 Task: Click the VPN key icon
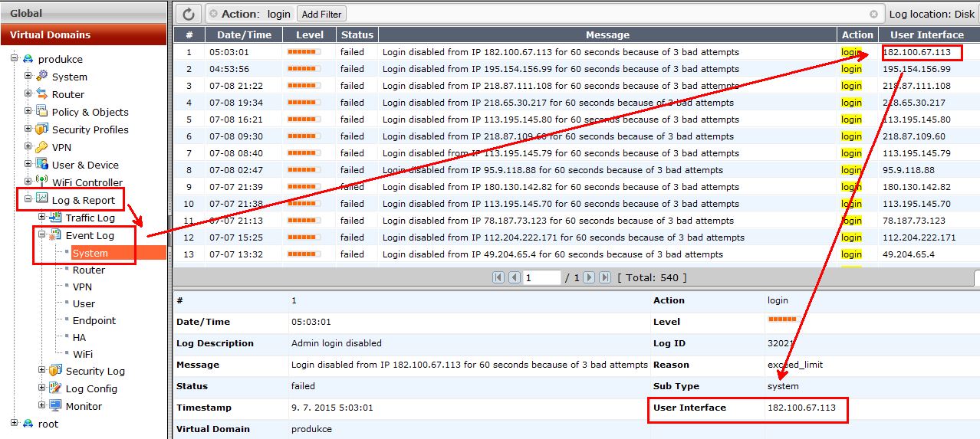click(x=42, y=146)
